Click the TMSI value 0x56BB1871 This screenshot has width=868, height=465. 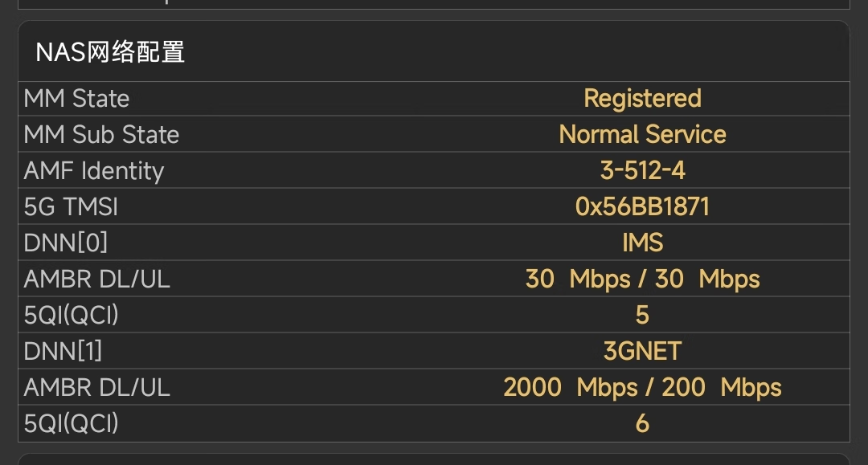tap(642, 207)
